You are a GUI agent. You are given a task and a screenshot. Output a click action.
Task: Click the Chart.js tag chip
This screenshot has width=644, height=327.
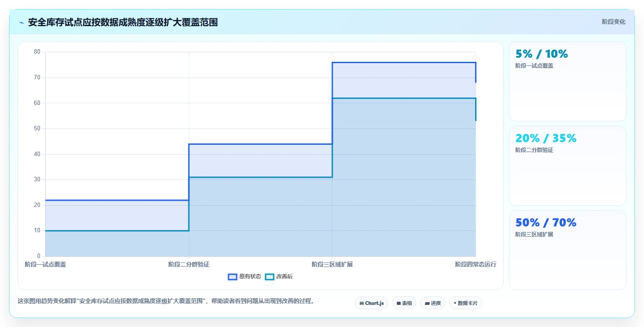[372, 303]
